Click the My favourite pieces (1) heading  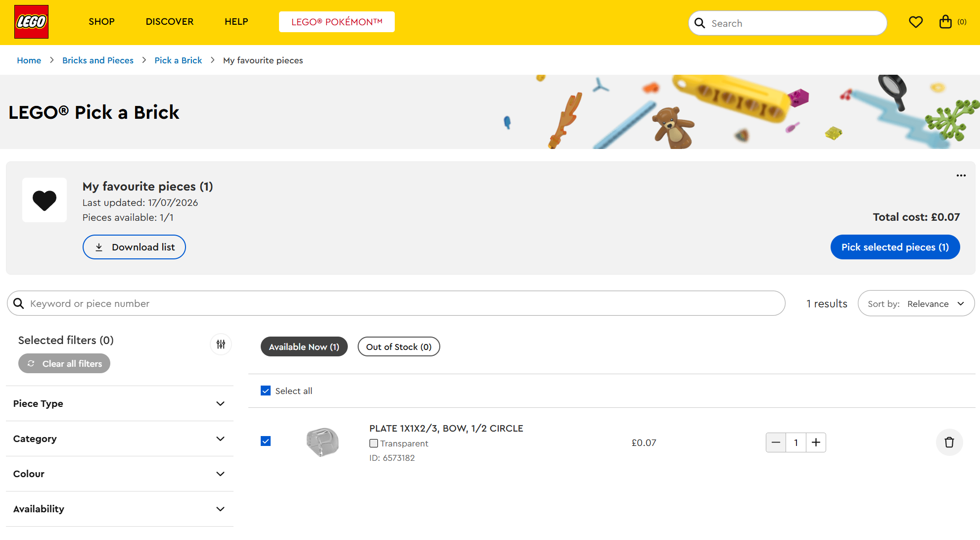148,186
